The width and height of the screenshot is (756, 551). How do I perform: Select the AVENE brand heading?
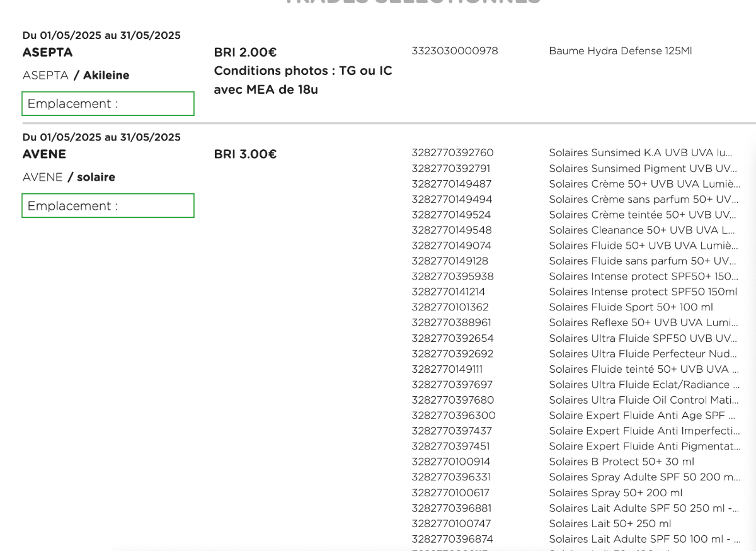(x=44, y=154)
